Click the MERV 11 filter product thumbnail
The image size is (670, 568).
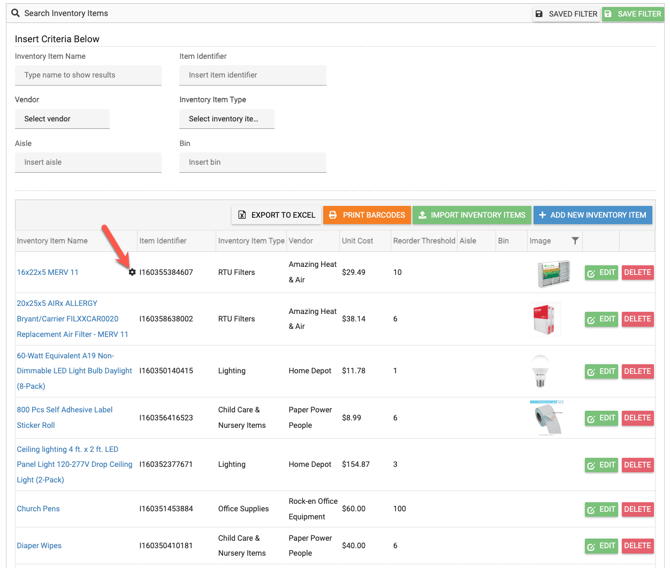coord(552,272)
